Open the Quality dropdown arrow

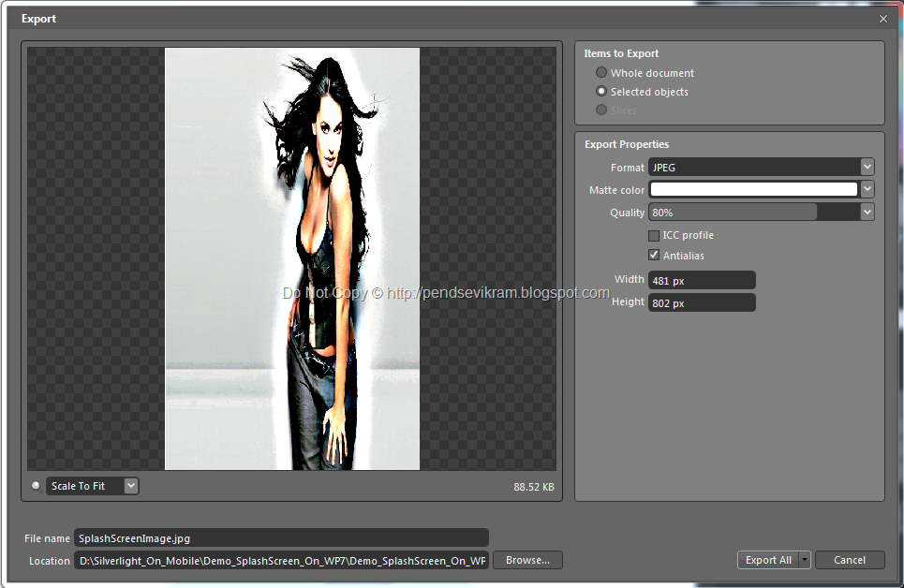(x=867, y=213)
